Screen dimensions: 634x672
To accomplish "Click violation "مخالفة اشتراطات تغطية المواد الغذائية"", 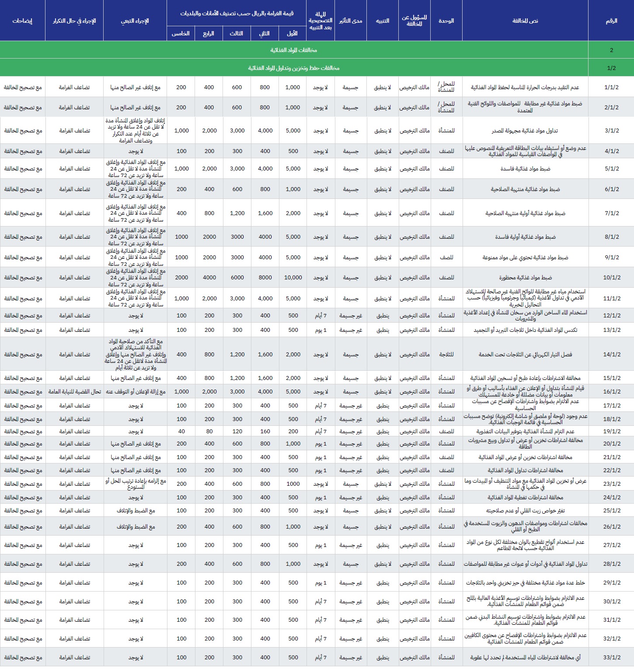I will pos(525,497).
